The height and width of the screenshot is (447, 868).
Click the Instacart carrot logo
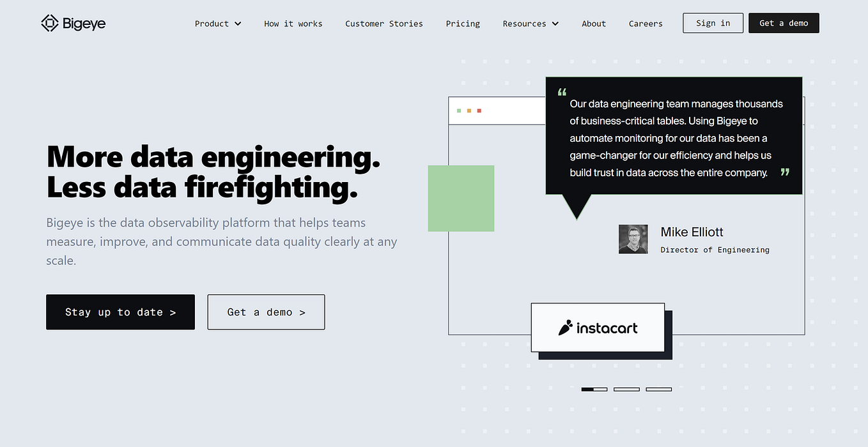(x=565, y=328)
